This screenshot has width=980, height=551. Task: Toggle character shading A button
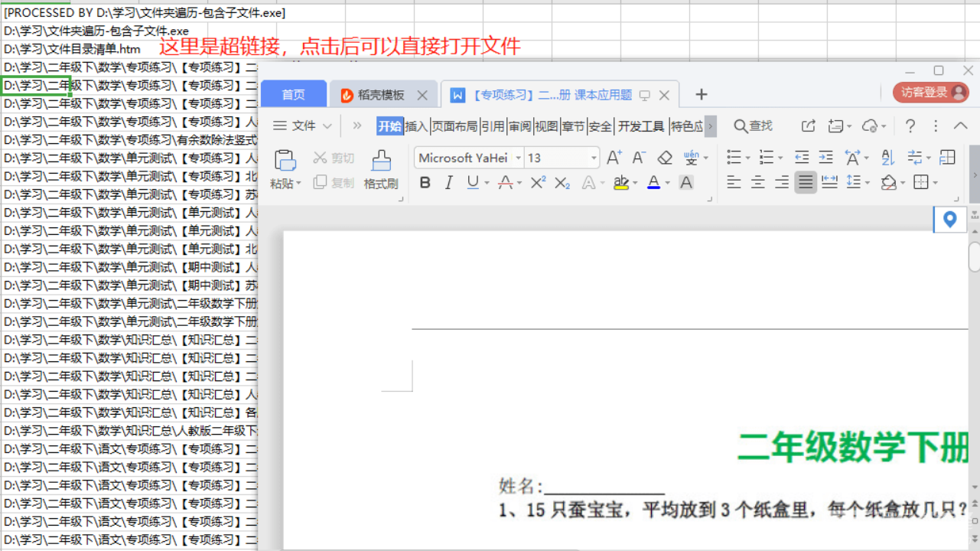click(686, 182)
